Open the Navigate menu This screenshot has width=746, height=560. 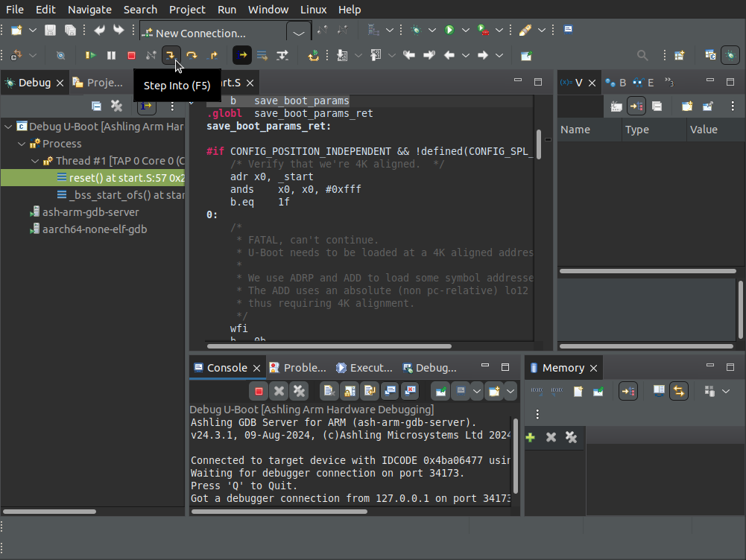pyautogui.click(x=89, y=10)
